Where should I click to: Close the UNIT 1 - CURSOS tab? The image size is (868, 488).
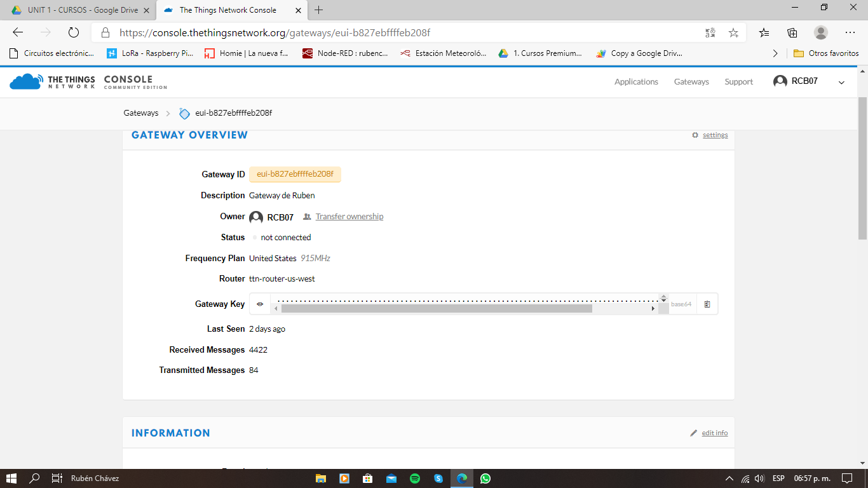pos(146,10)
